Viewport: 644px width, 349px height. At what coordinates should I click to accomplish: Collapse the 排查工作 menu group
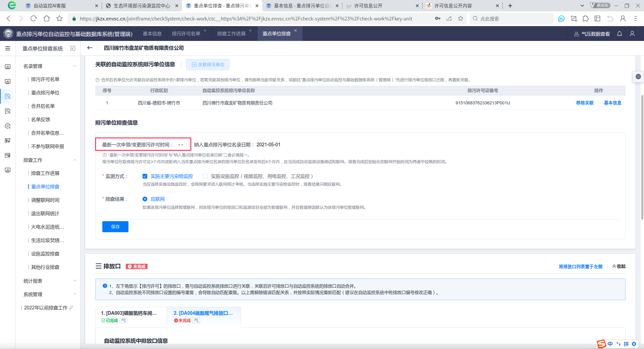pyautogui.click(x=75, y=160)
